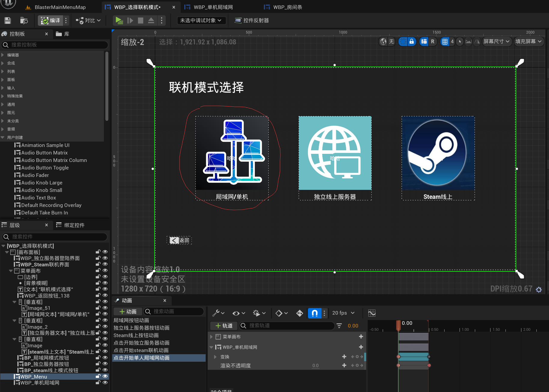Toggle visibility eye of WBP_Menu row
Image resolution: width=549 pixels, height=392 pixels.
coord(105,376)
